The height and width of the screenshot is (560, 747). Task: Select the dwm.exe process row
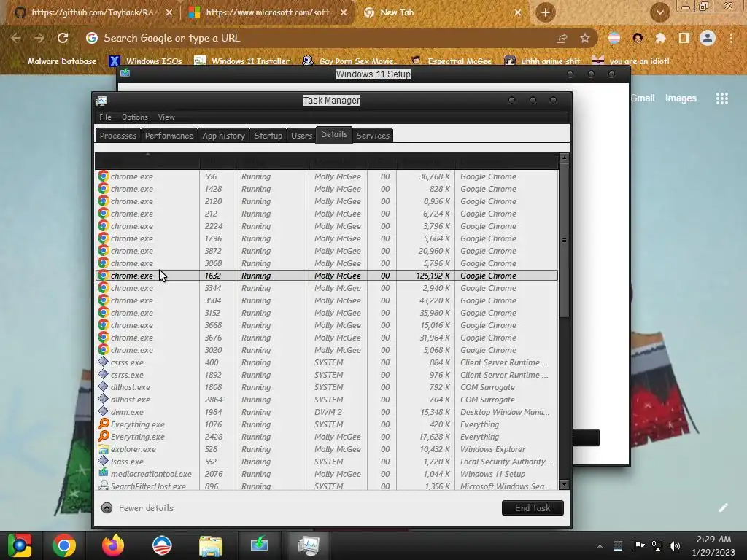(x=327, y=412)
